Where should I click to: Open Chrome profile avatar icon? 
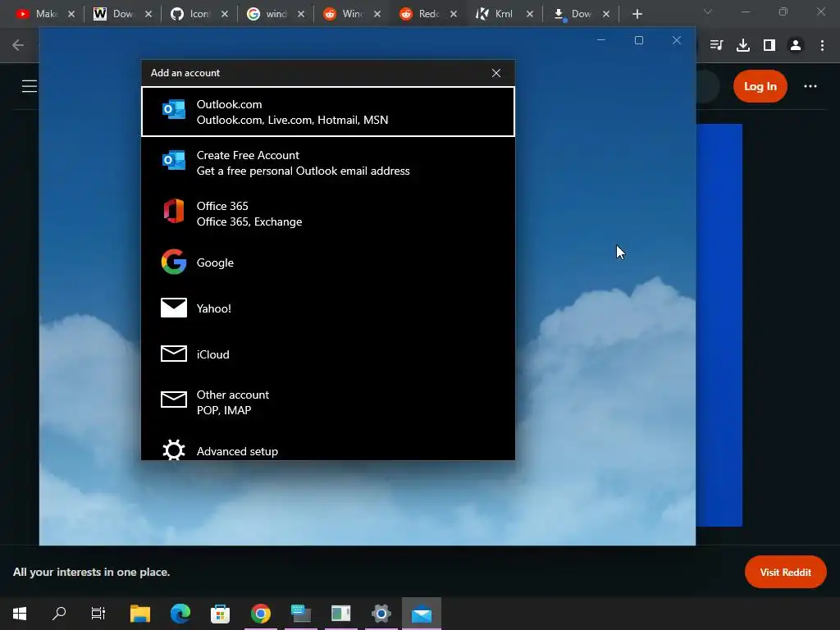click(x=796, y=45)
